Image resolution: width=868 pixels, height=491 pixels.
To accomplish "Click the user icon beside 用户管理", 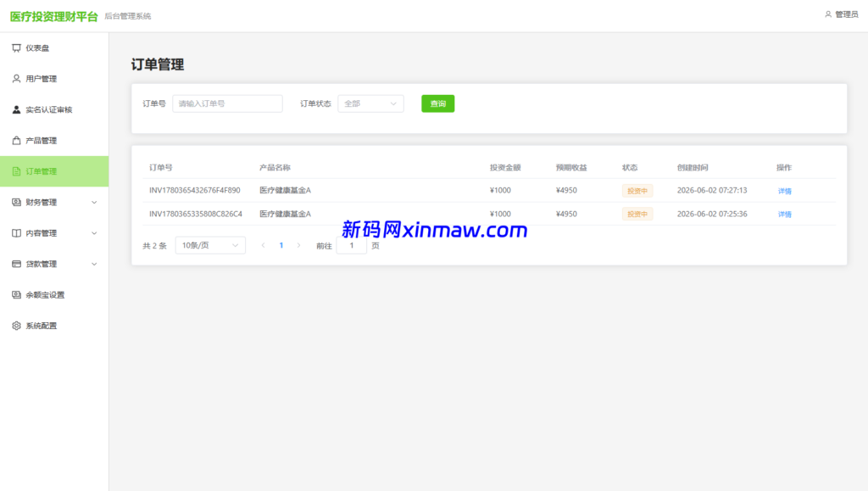I will [17, 79].
